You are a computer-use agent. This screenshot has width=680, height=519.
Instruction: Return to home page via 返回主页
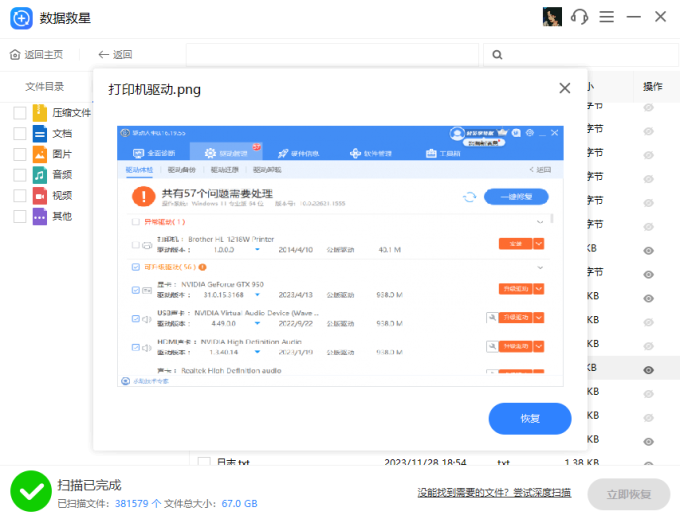tap(36, 55)
